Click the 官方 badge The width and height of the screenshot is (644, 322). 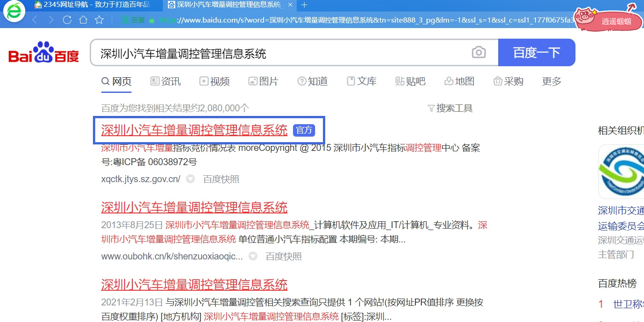click(304, 131)
